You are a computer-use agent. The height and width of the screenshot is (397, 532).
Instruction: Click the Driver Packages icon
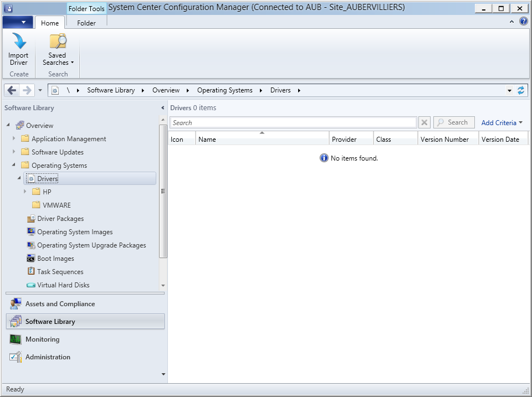point(31,218)
